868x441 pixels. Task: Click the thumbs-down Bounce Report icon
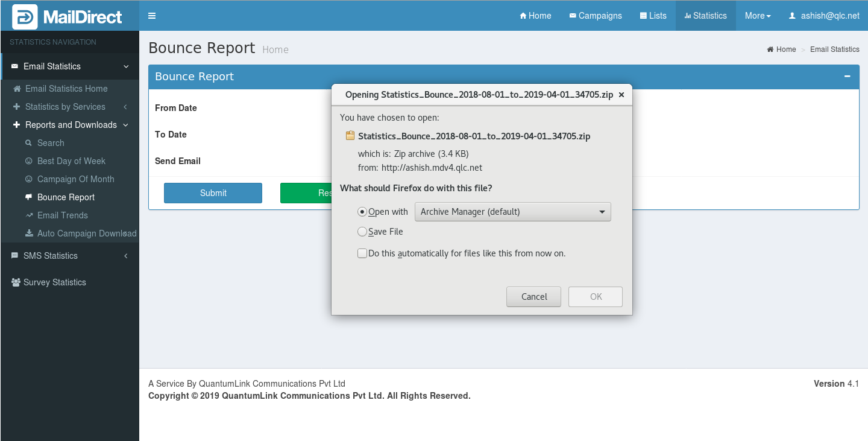[x=28, y=197]
